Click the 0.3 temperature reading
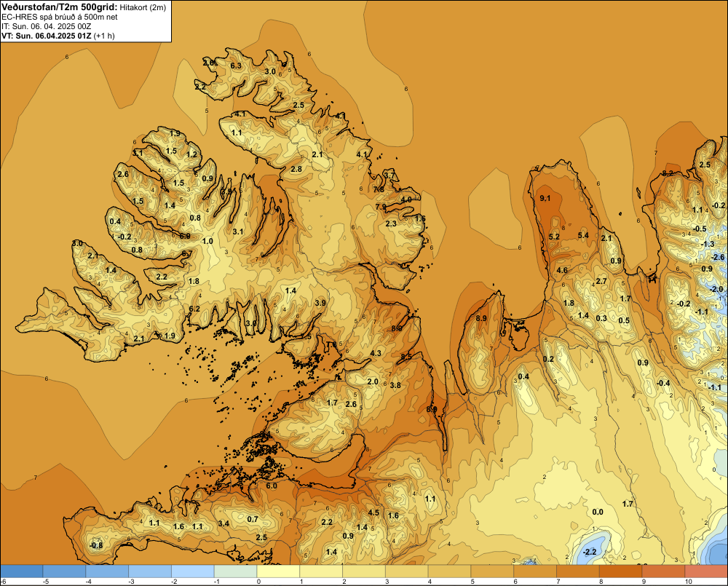This screenshot has height=586, width=728. (601, 318)
